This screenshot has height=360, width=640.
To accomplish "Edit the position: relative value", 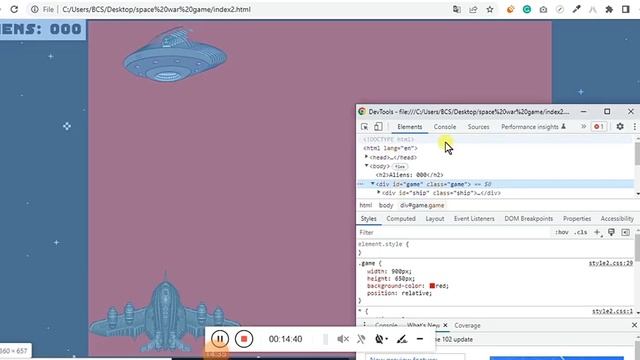I will point(416,293).
